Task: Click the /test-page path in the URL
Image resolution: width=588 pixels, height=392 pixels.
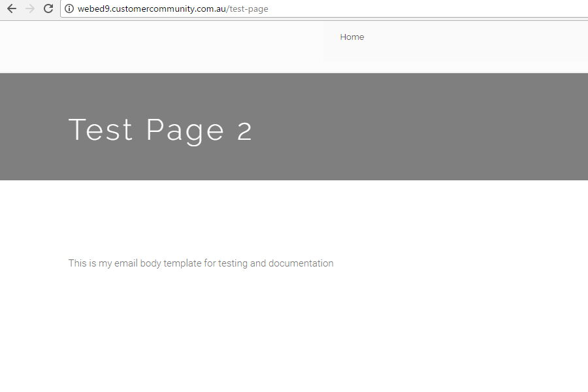Action: tap(248, 9)
